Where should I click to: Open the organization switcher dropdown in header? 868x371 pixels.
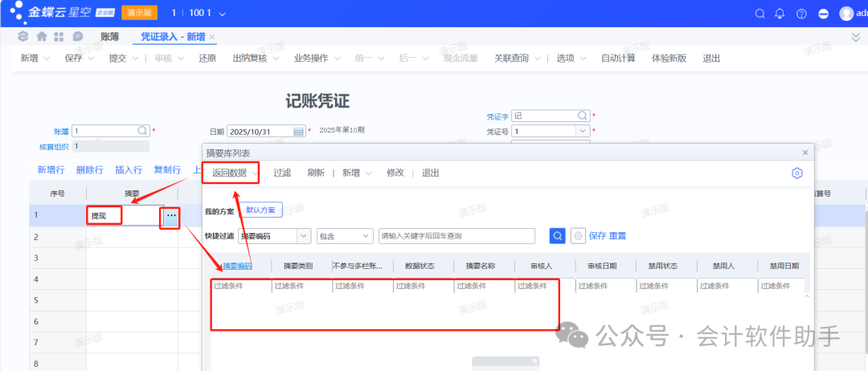[x=223, y=14]
